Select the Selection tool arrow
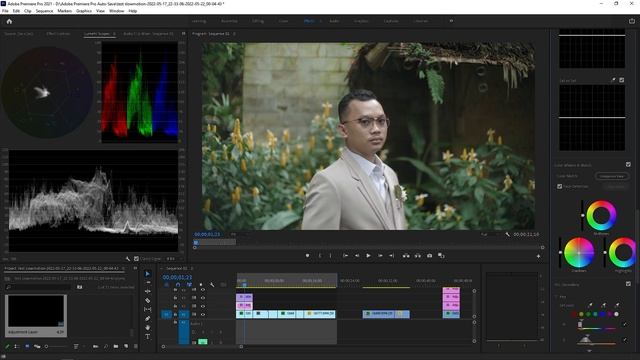 point(147,274)
